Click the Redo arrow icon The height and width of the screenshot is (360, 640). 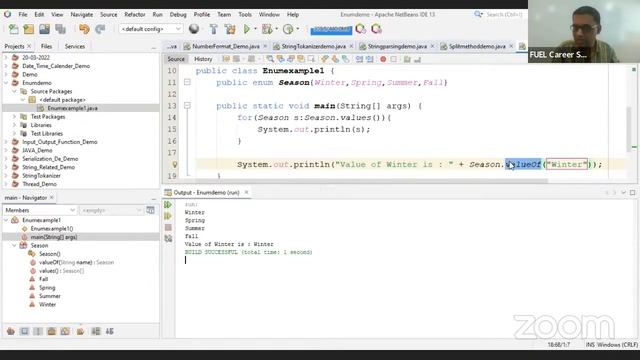[x=100, y=29]
